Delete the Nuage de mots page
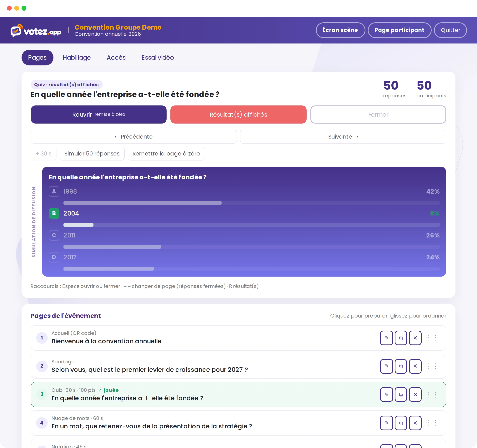This screenshot has width=477, height=448. click(x=415, y=423)
